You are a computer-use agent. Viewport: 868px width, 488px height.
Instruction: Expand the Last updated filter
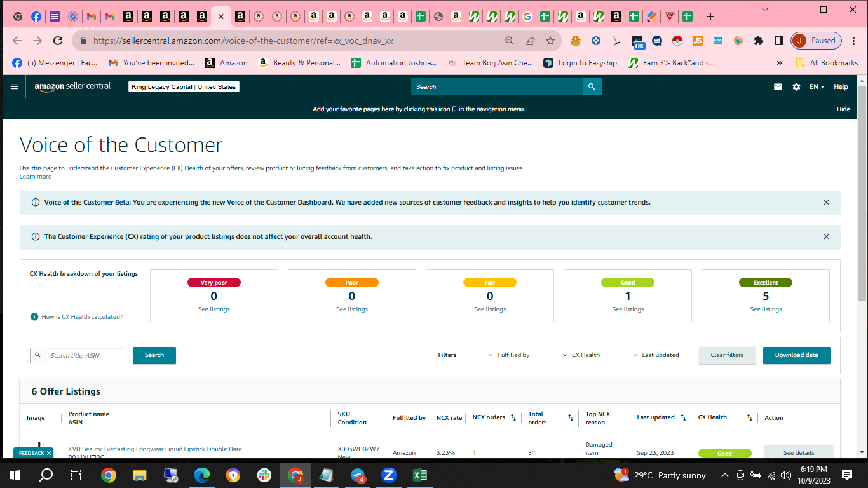coord(656,355)
